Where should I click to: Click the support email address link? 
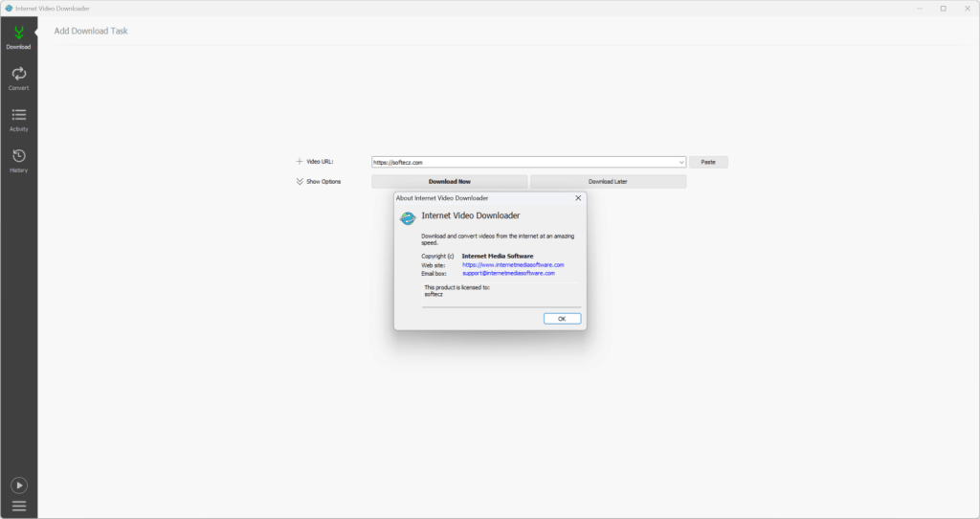coord(508,273)
